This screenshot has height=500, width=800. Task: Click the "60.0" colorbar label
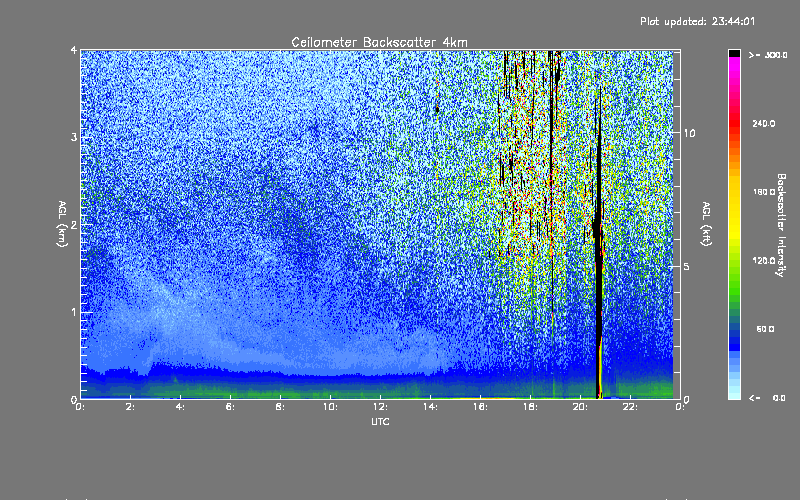click(x=765, y=329)
